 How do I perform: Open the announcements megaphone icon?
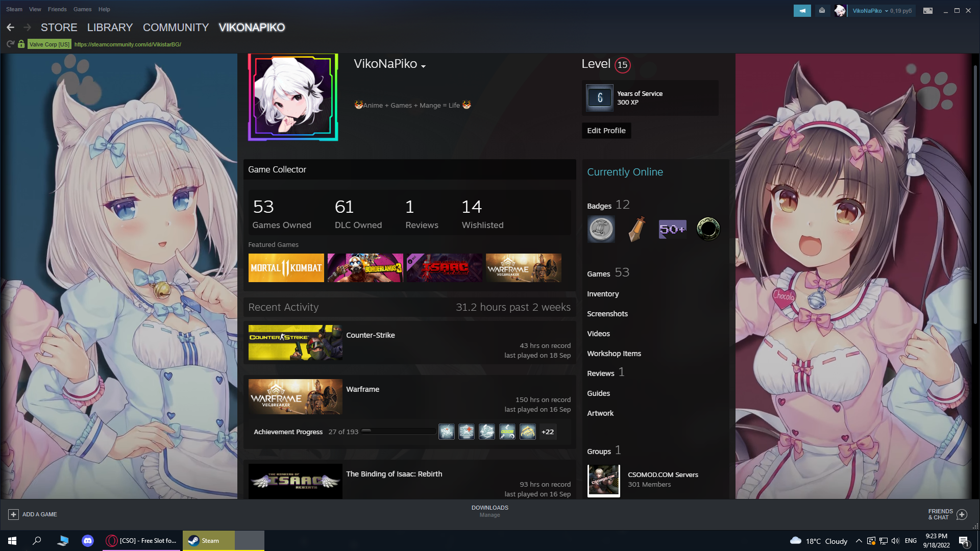point(802,11)
